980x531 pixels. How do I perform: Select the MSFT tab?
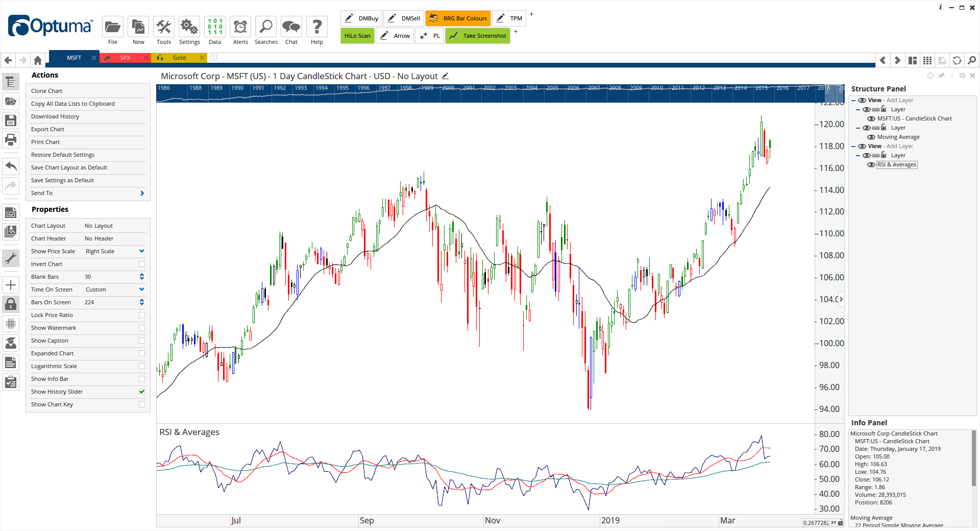pos(74,58)
